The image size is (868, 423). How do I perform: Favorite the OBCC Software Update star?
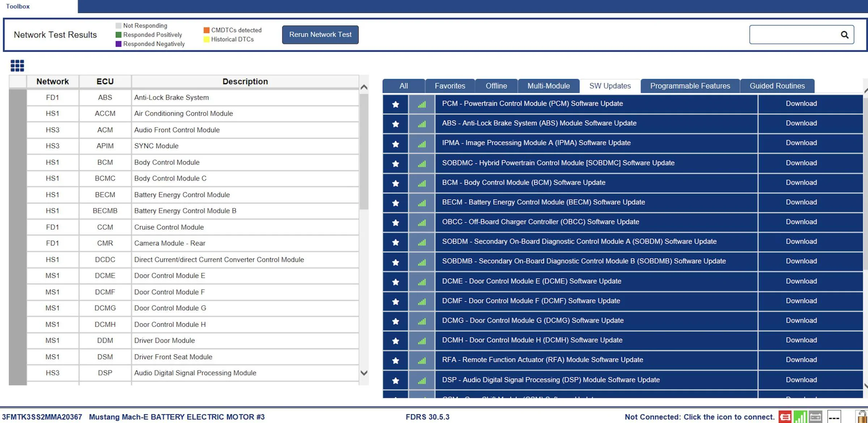[396, 223]
